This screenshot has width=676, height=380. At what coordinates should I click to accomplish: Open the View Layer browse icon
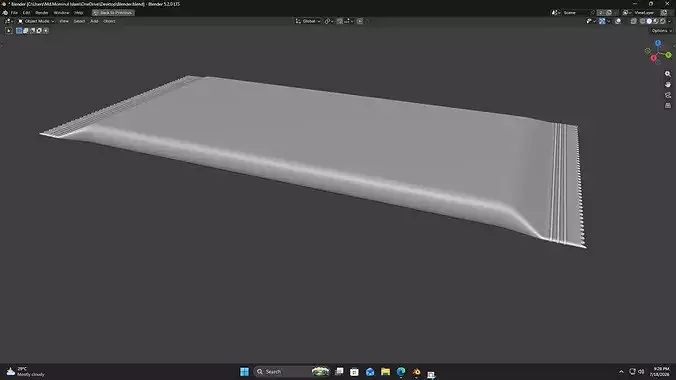click(627, 13)
